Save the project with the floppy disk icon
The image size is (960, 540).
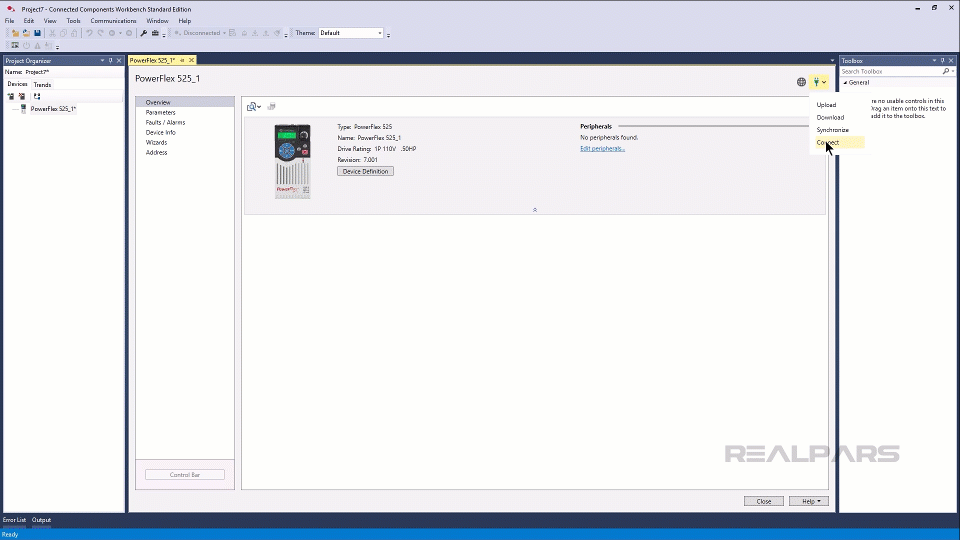(37, 33)
